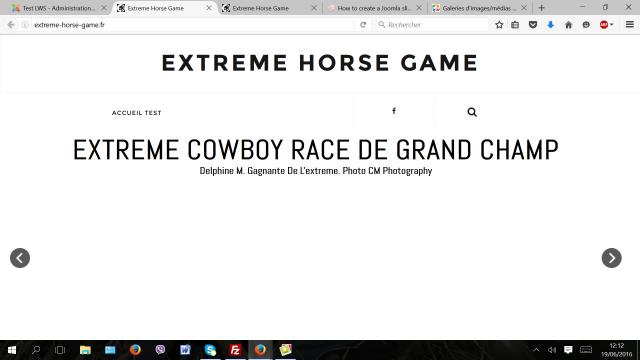This screenshot has width=640, height=360.
Task: Click the EXTREME COWBOY RACE DE GRAND CHAMP heading
Action: click(x=316, y=150)
